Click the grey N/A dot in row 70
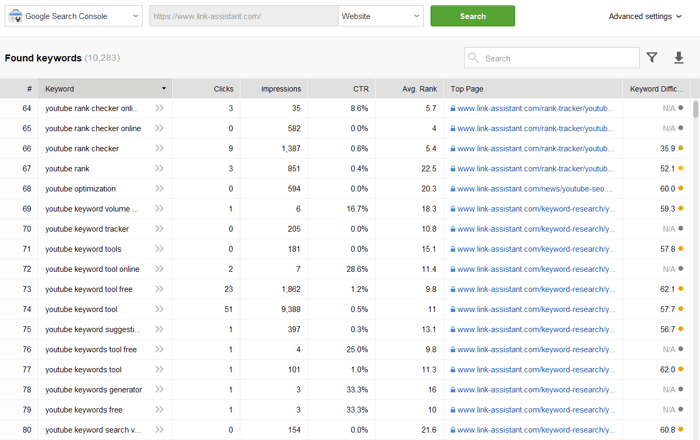The image size is (700, 440). click(x=681, y=228)
